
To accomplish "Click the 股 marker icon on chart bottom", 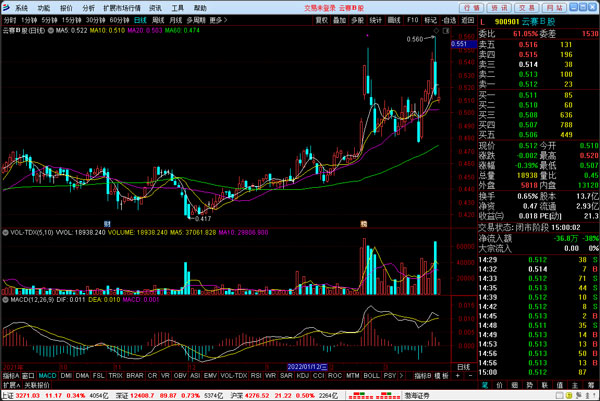I will (364, 224).
